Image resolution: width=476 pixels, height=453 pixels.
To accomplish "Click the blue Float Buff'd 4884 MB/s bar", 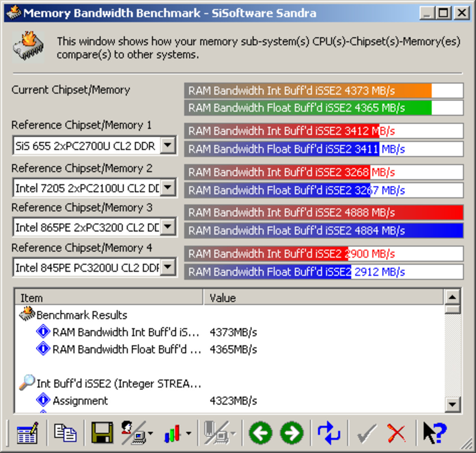I will (x=323, y=231).
